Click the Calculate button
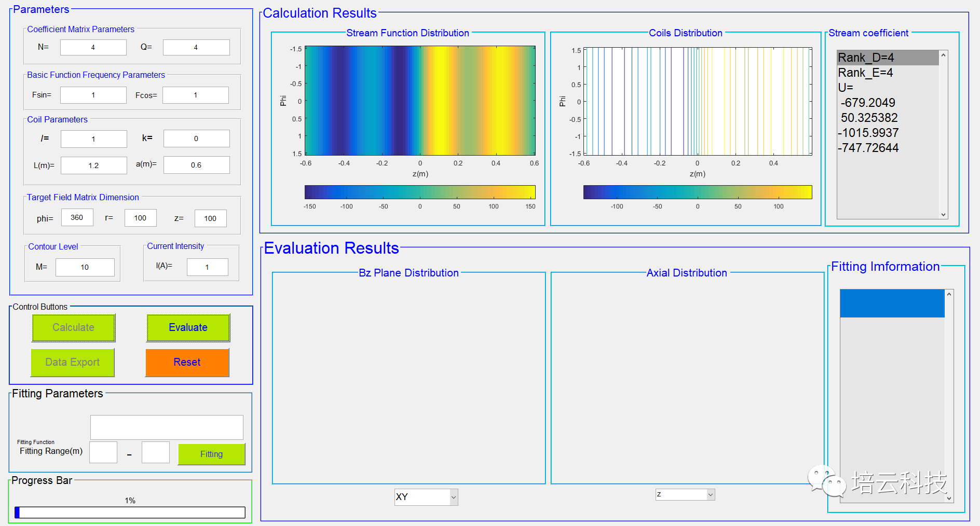 [x=73, y=328]
